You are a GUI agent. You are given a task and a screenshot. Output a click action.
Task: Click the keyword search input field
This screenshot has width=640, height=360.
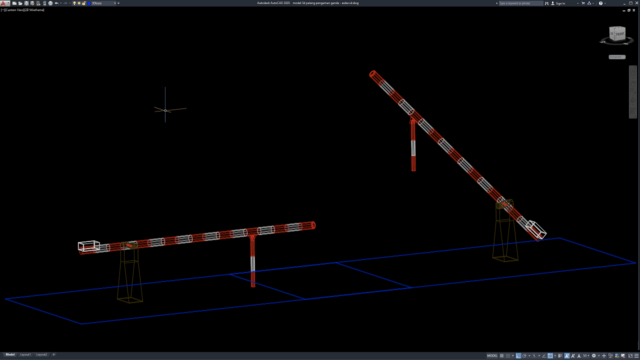pos(521,3)
